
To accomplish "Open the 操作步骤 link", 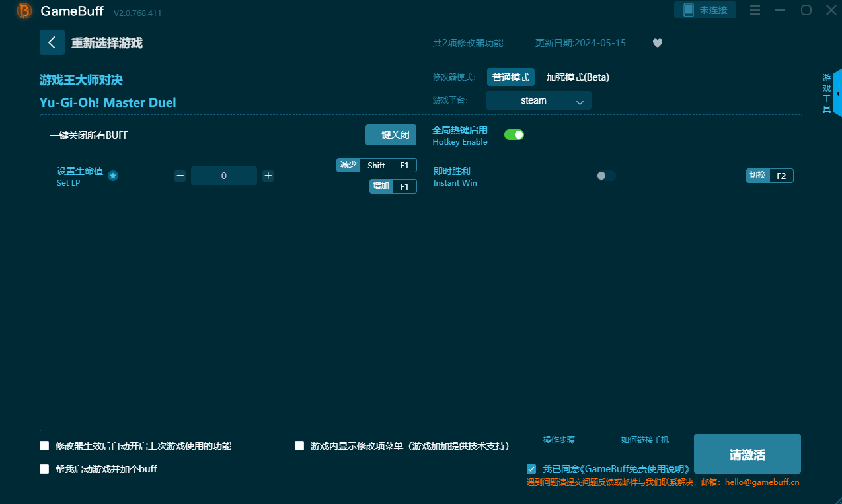I will 559,440.
